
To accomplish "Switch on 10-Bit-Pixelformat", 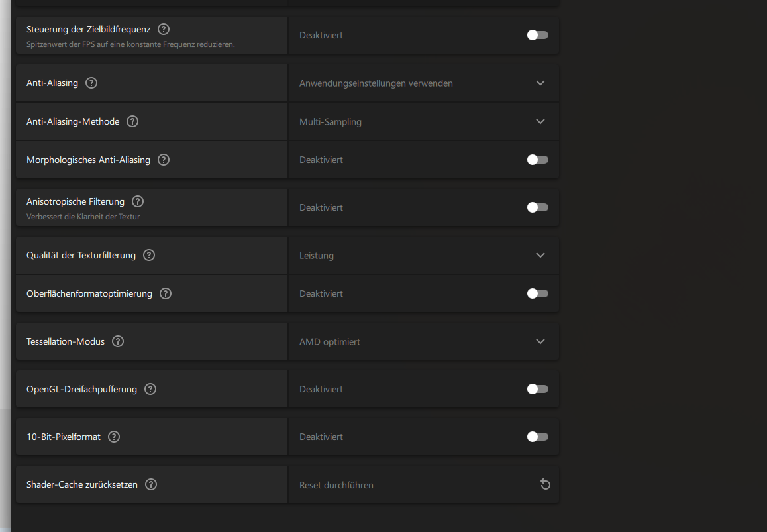I will click(537, 437).
